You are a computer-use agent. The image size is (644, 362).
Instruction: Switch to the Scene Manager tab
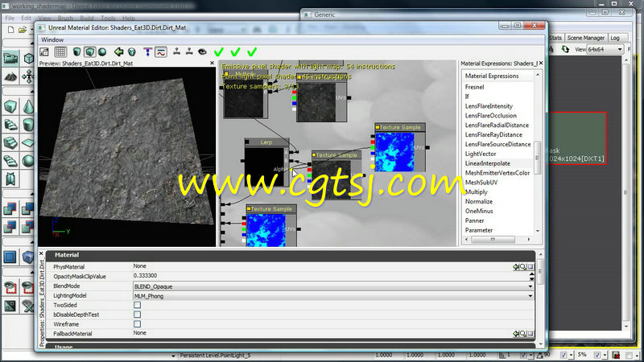[x=586, y=38]
